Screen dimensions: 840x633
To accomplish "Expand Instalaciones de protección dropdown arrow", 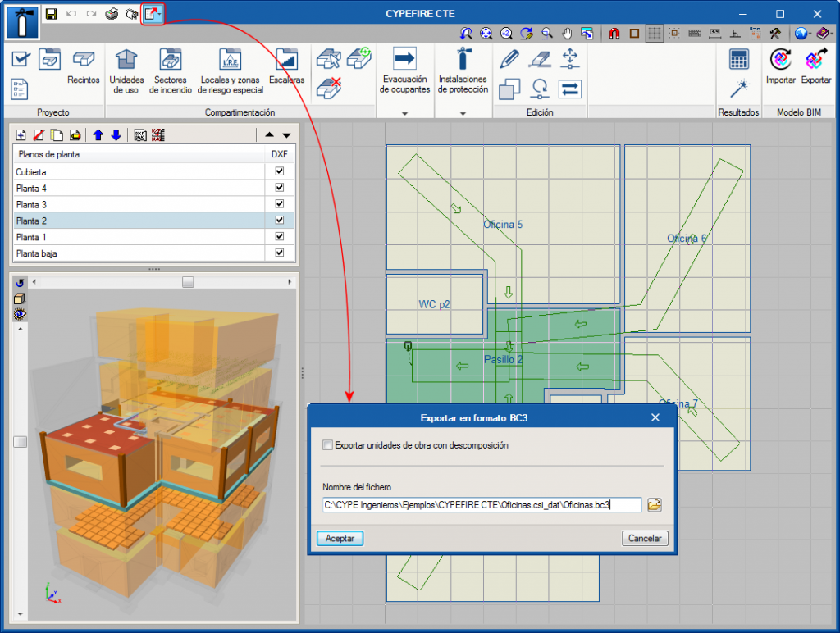I will click(463, 113).
